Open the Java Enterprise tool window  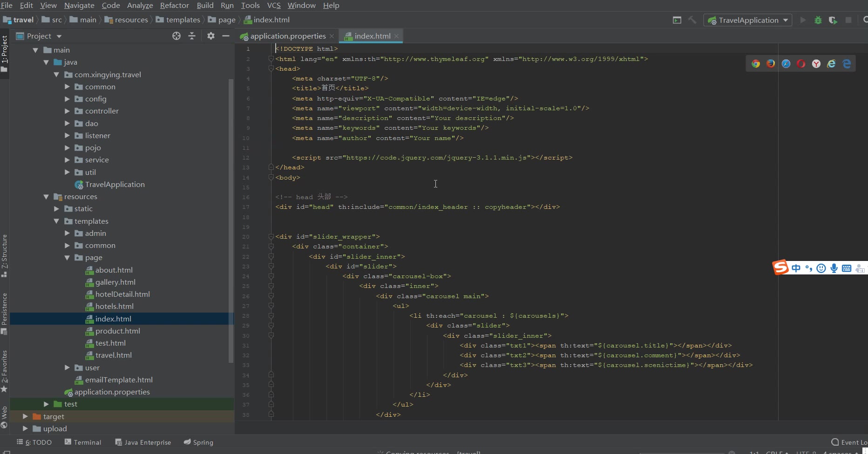143,442
